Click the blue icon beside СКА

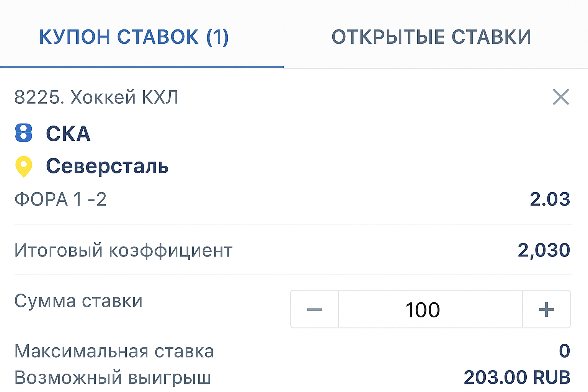coord(24,133)
